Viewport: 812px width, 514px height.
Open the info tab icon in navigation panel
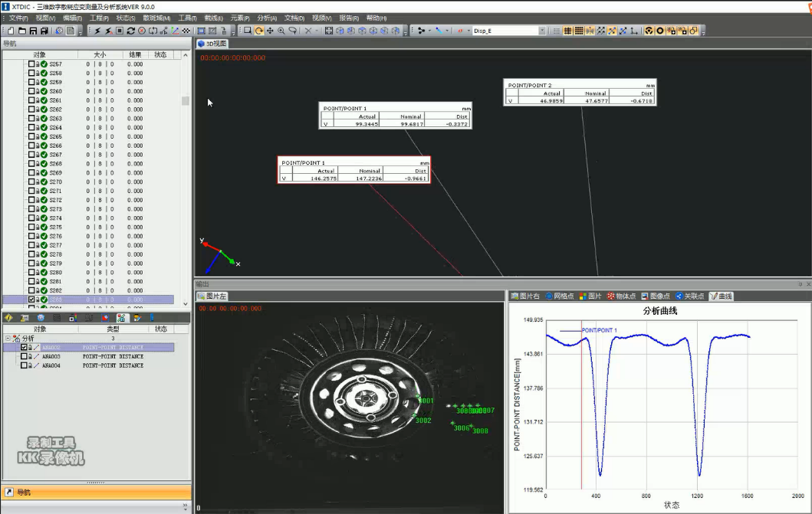pyautogui.click(x=8, y=318)
